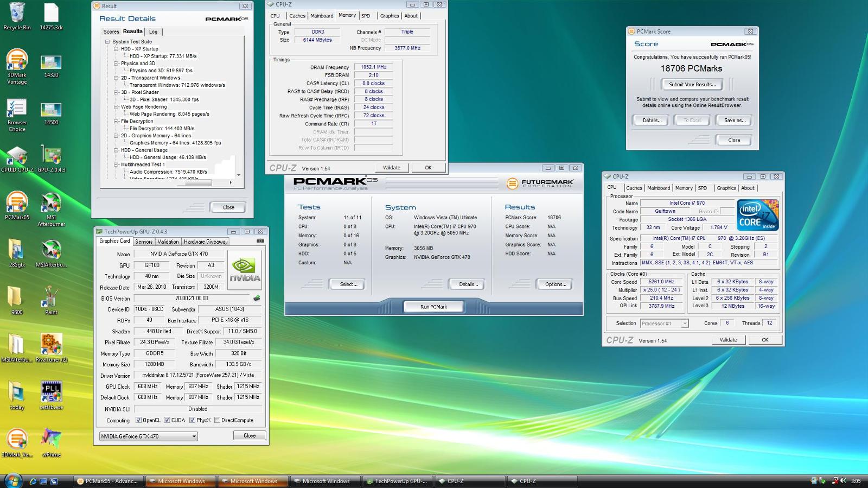The height and width of the screenshot is (488, 868).
Task: Collapse the System Test Suite tree node
Action: [107, 42]
